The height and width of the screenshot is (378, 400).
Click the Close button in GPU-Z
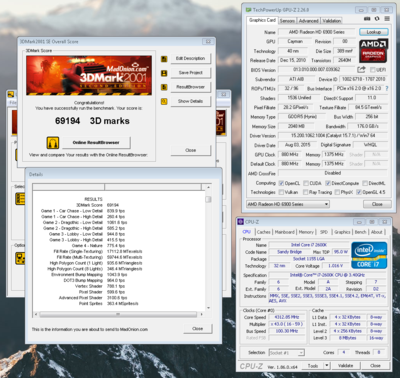pyautogui.click(x=377, y=204)
